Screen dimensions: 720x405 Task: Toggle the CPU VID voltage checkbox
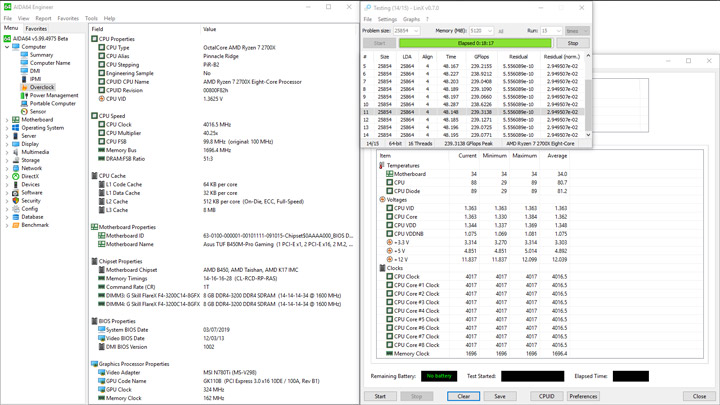pos(389,208)
